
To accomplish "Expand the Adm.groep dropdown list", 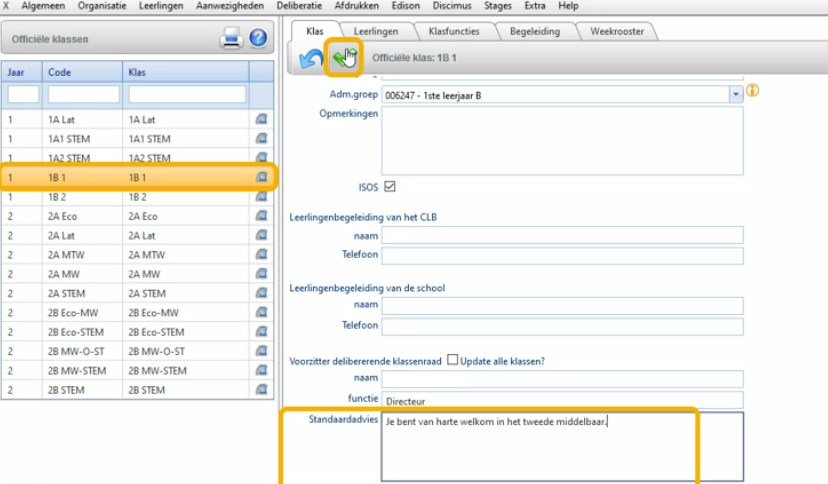I will (736, 93).
